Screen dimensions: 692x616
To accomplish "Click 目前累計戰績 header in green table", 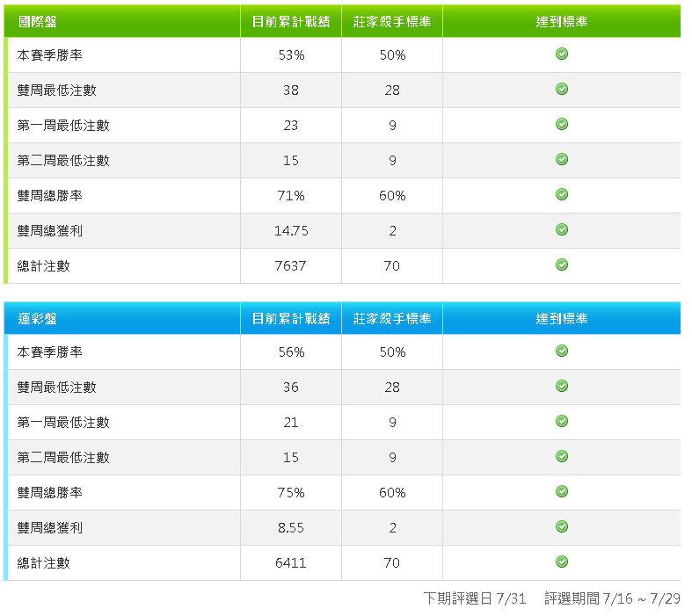I will [291, 22].
